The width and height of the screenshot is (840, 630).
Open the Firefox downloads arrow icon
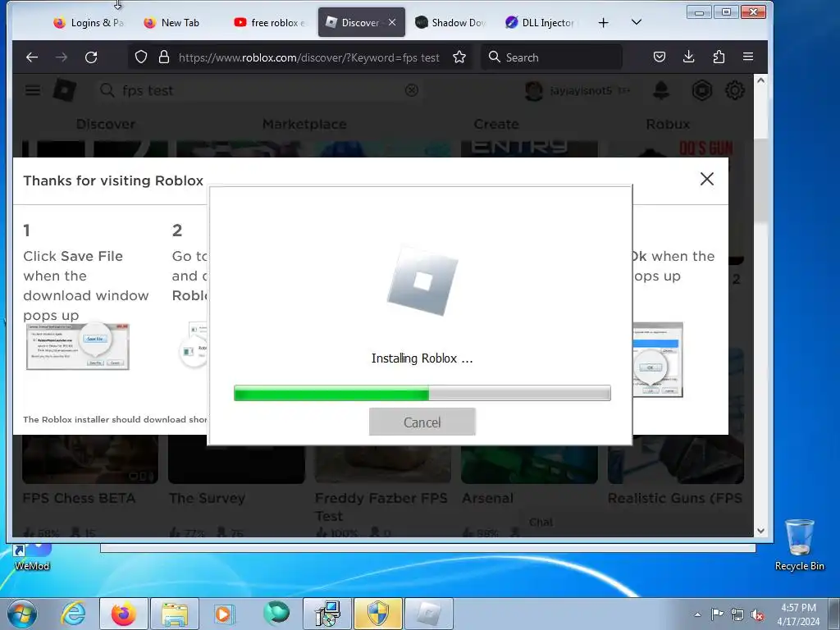(689, 57)
